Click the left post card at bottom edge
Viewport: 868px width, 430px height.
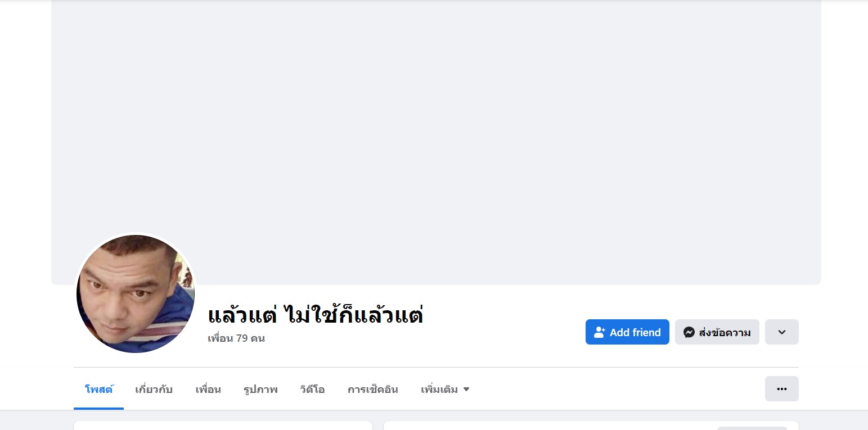pos(223,426)
